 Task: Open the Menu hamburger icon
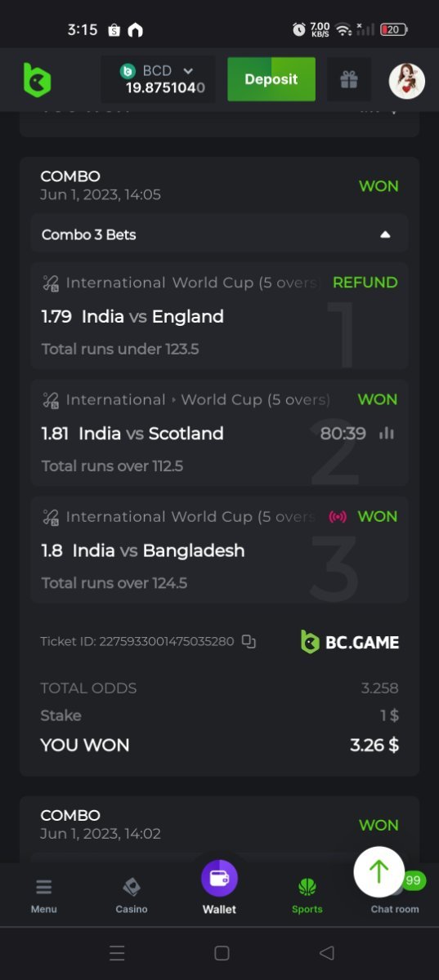[44, 895]
